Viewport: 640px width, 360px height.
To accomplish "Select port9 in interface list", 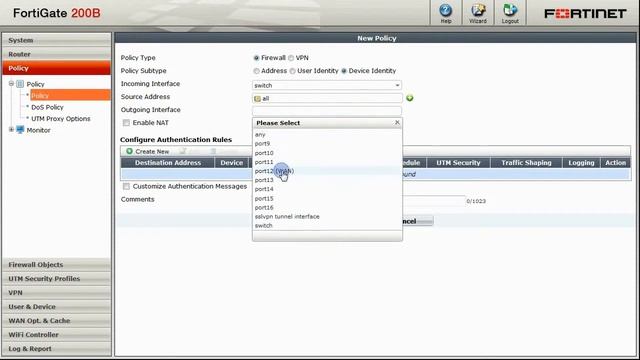I will pyautogui.click(x=262, y=144).
